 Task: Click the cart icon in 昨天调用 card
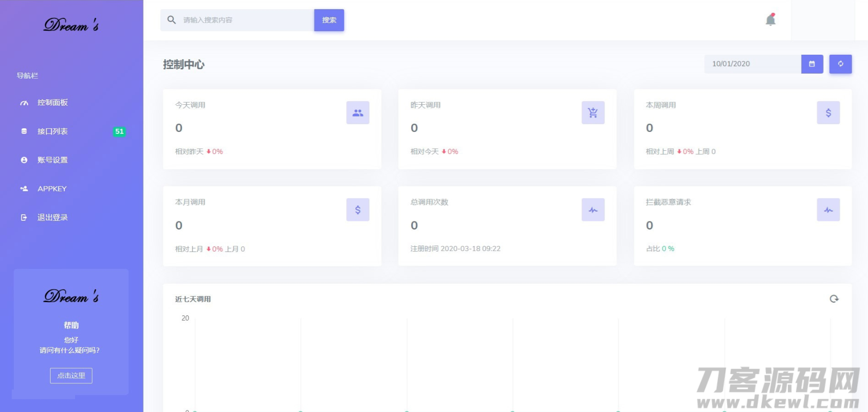click(593, 112)
